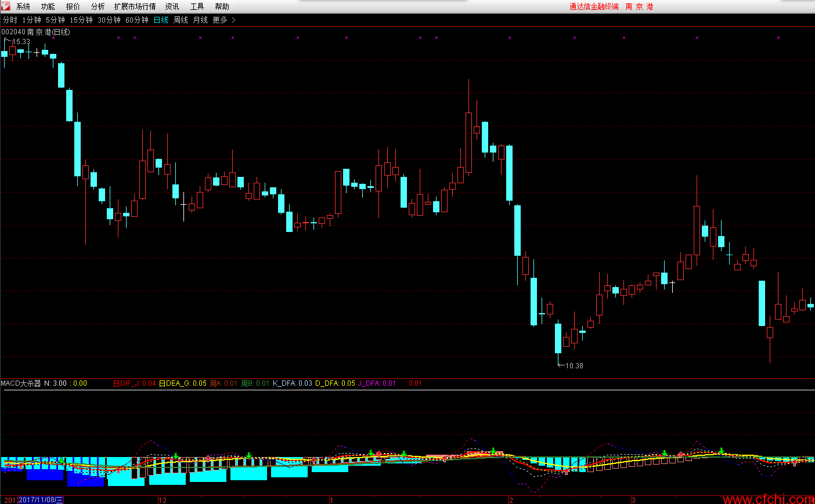Click the 周B: 0.01 indicator label
This screenshot has width=815, height=504.
pos(255,383)
